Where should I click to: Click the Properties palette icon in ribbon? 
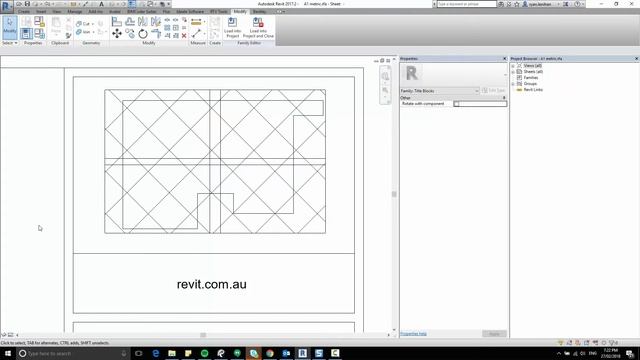point(27,33)
